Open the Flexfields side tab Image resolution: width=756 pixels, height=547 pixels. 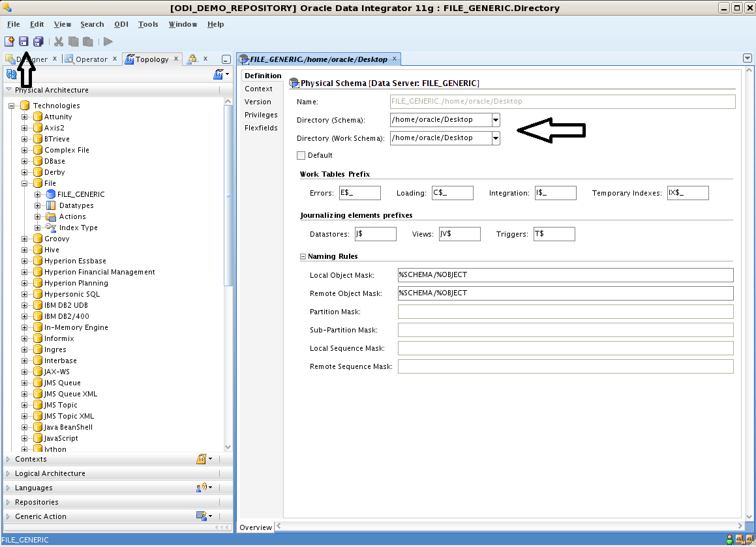[261, 128]
